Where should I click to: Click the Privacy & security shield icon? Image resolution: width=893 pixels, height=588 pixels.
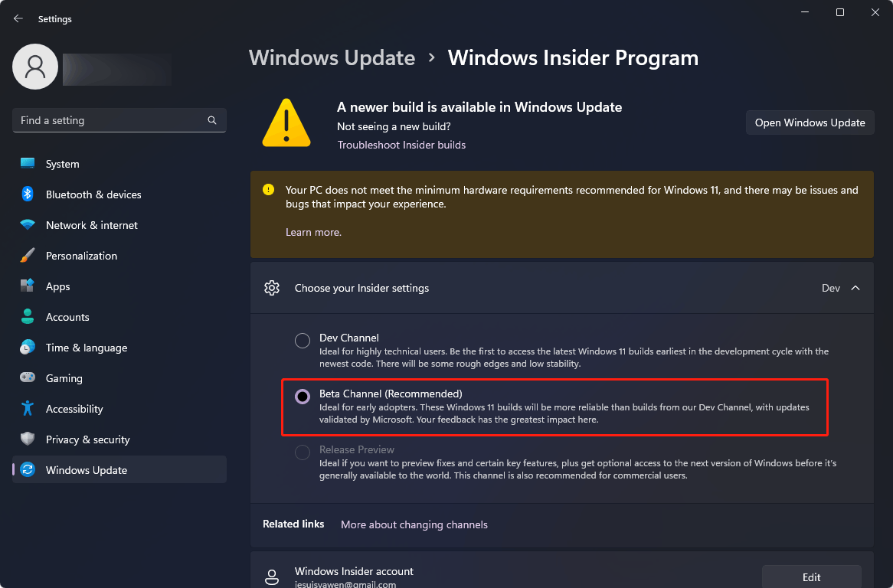coord(28,439)
